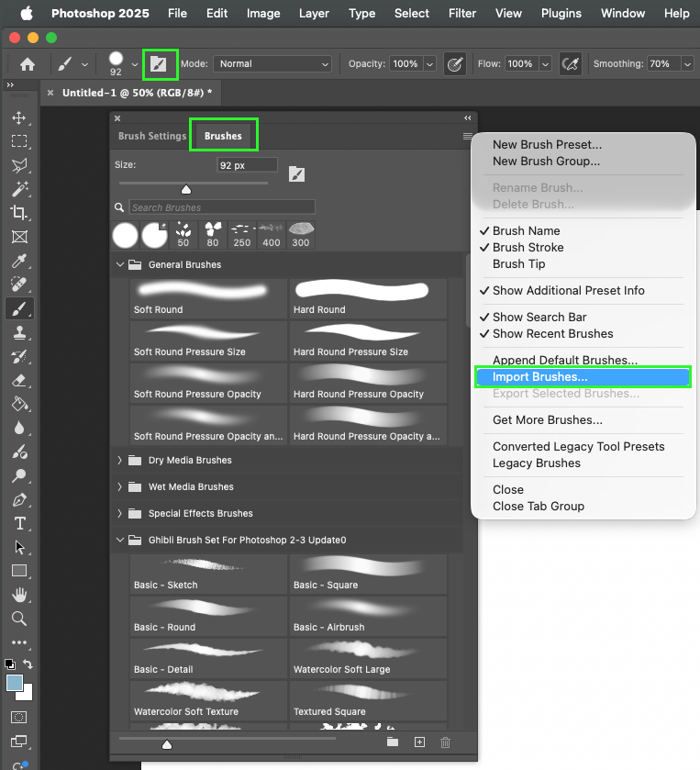Open the Flow dropdown arrow
This screenshot has width=700, height=770.
pos(545,64)
